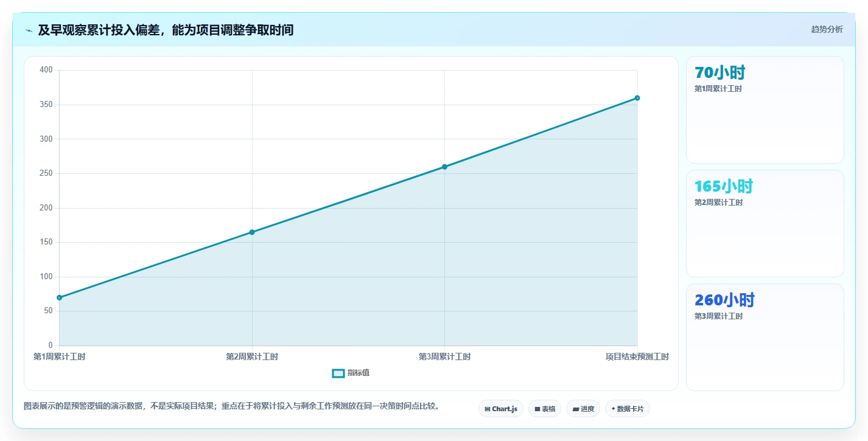Click the x-axis label 项目结束预测工时
This screenshot has width=868, height=441.
click(637, 357)
